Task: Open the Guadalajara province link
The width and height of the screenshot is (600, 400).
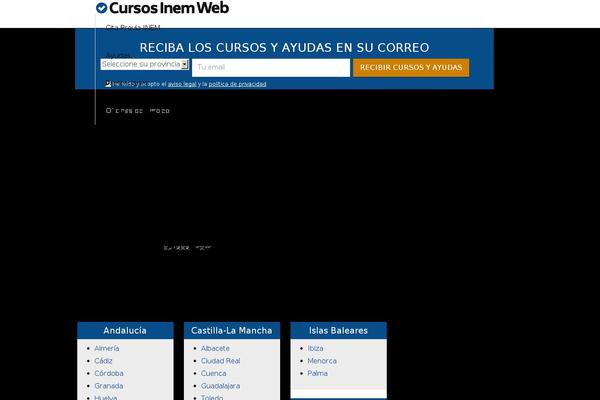Action: [x=220, y=386]
